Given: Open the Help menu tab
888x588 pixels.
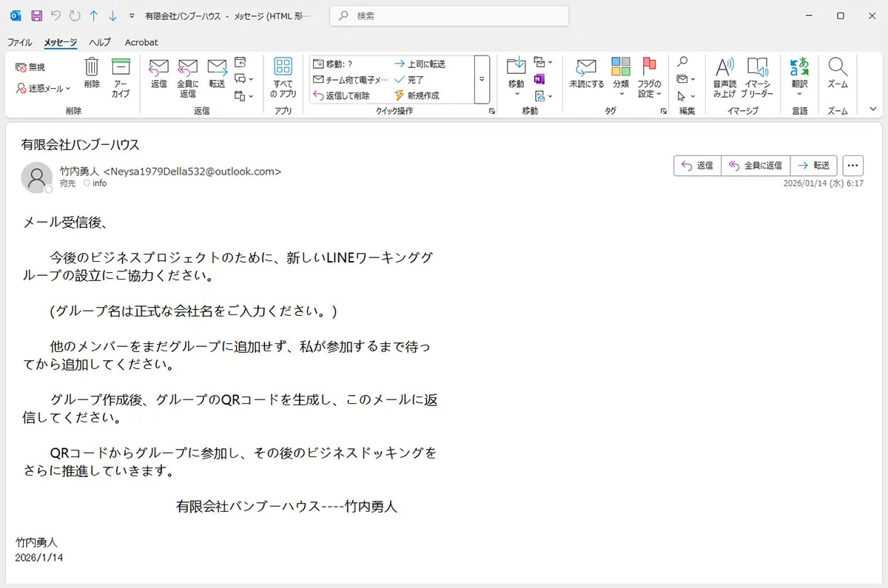Looking at the screenshot, I should (x=98, y=42).
